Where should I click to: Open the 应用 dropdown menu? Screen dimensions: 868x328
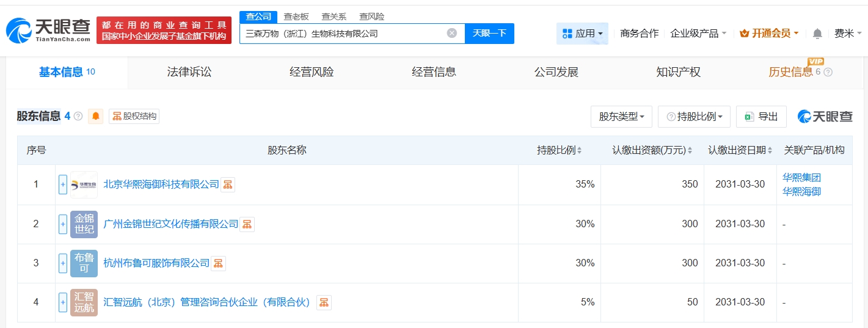point(582,34)
